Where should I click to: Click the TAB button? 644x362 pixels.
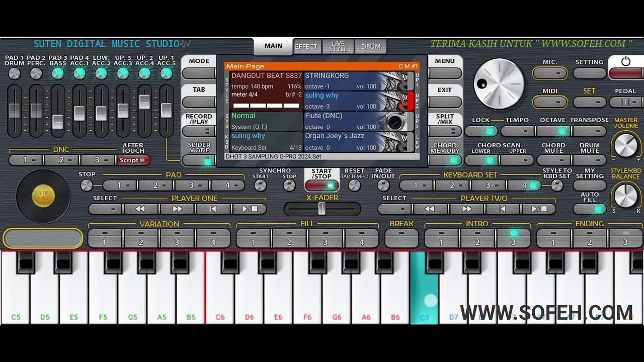(x=199, y=103)
